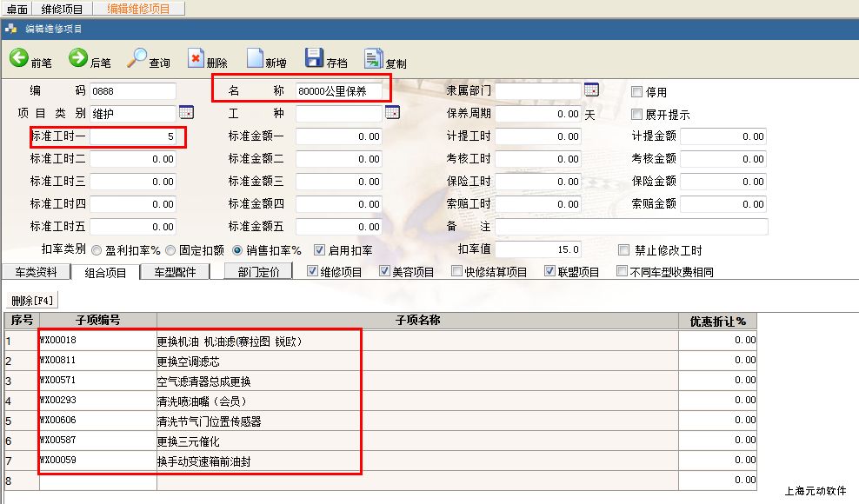Screen dimensions: 859x504
Task: Click the 前笔 previous record arrow icon
Action: click(19, 59)
